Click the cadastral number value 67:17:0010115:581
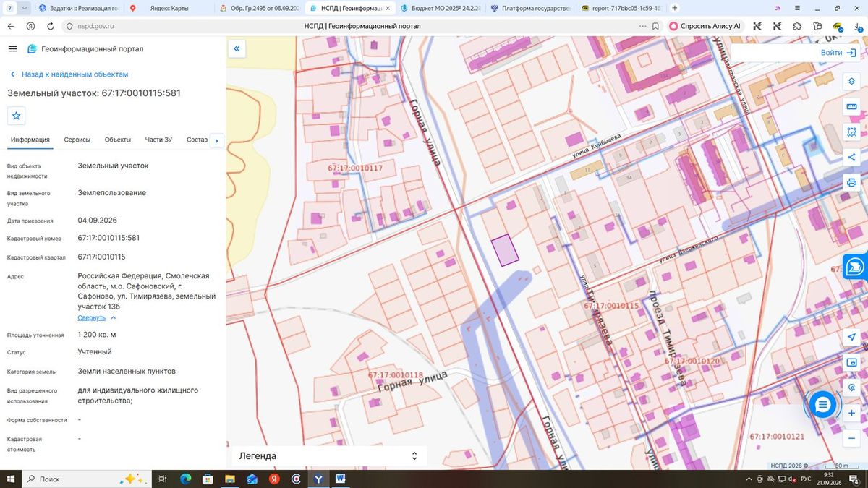868x488 pixels. click(x=109, y=238)
